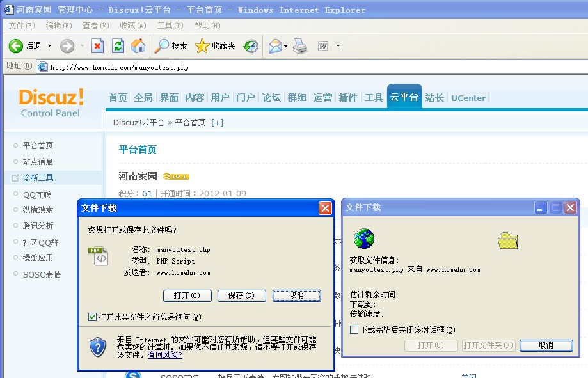Click the address bar URL field

coord(311,67)
